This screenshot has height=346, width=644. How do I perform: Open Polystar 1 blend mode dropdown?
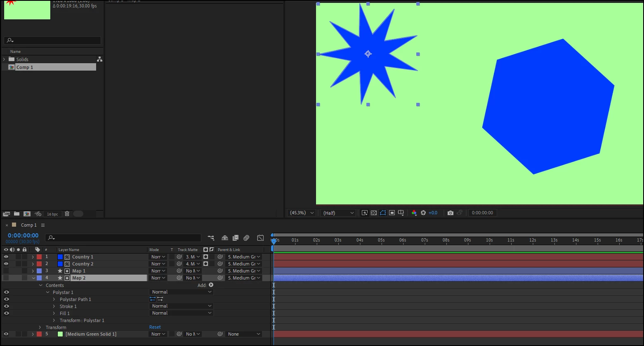182,292
